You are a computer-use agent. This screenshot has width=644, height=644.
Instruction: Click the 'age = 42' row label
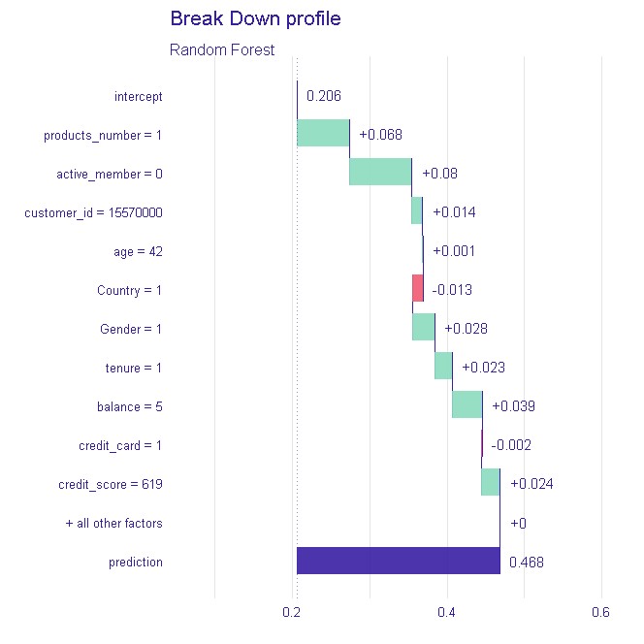(138, 251)
